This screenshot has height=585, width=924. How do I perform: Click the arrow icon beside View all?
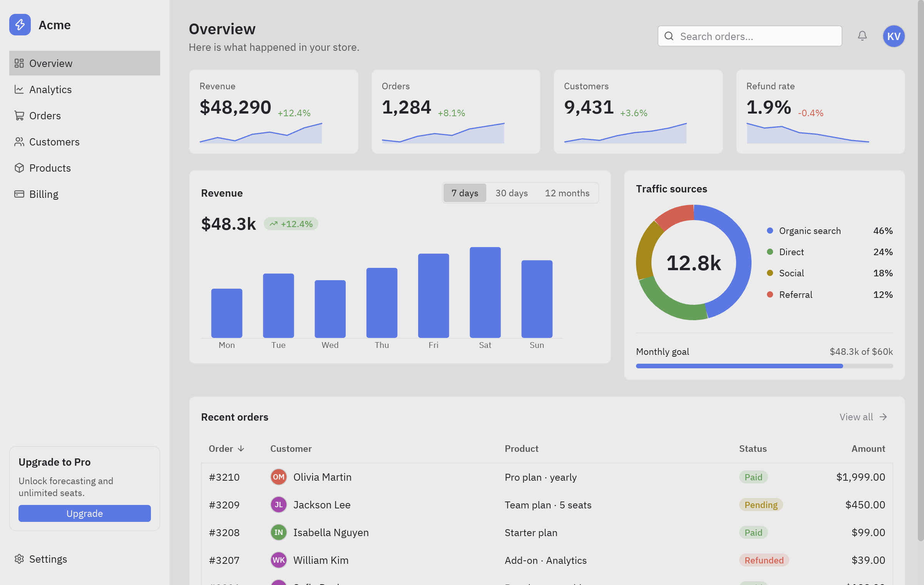(884, 417)
